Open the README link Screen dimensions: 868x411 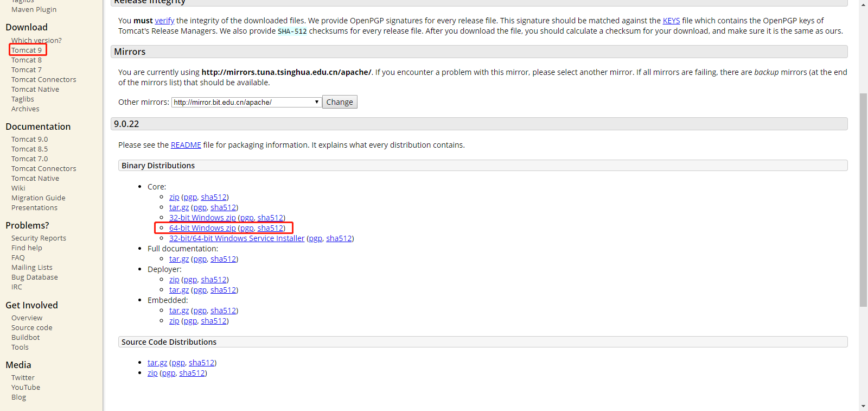pyautogui.click(x=186, y=145)
